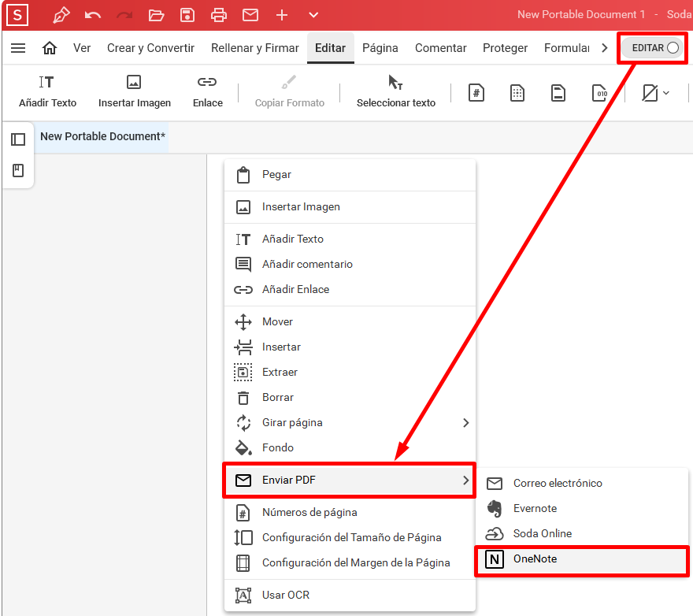Click the 010 Bates numbering icon
The height and width of the screenshot is (616, 693).
tap(599, 93)
